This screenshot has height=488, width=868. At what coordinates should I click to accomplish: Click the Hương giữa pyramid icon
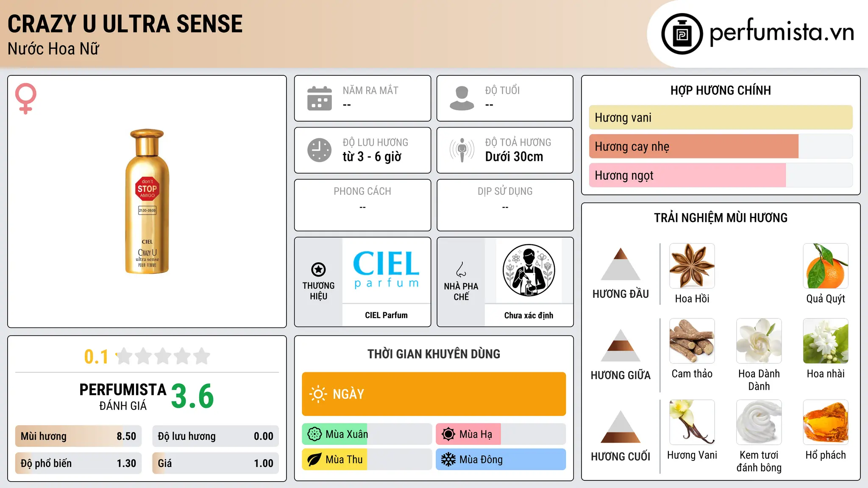coord(621,345)
